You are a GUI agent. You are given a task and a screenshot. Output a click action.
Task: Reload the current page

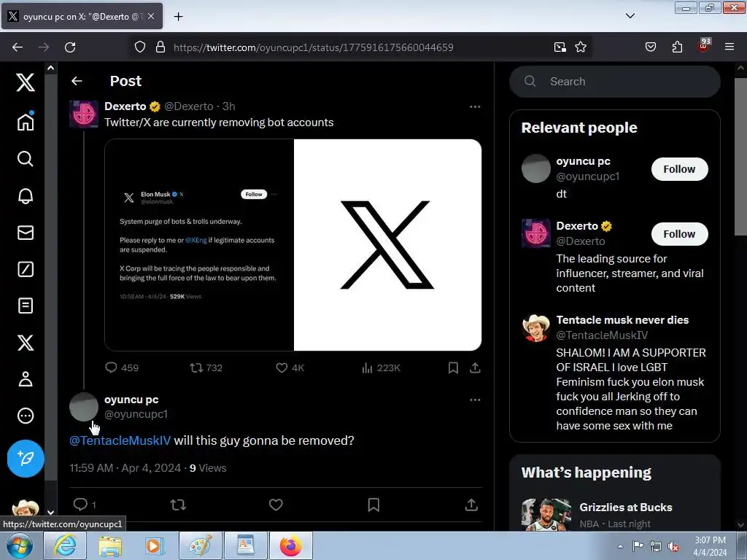click(70, 47)
